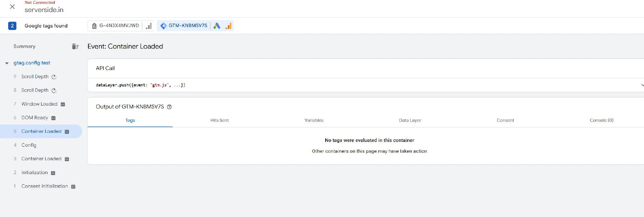Click the lock tag icon on G-4N3X4MVJWD

click(94, 26)
